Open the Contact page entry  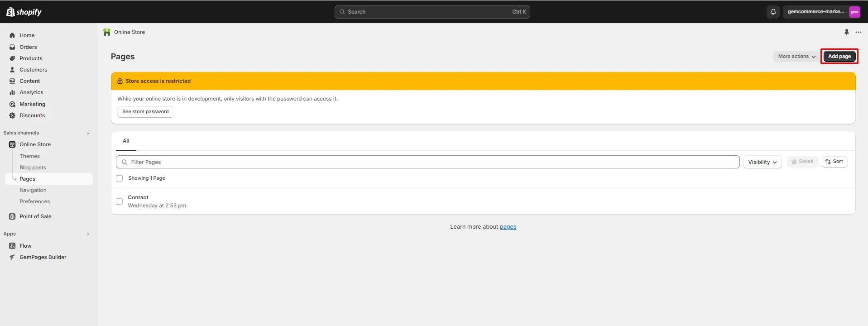[138, 197]
